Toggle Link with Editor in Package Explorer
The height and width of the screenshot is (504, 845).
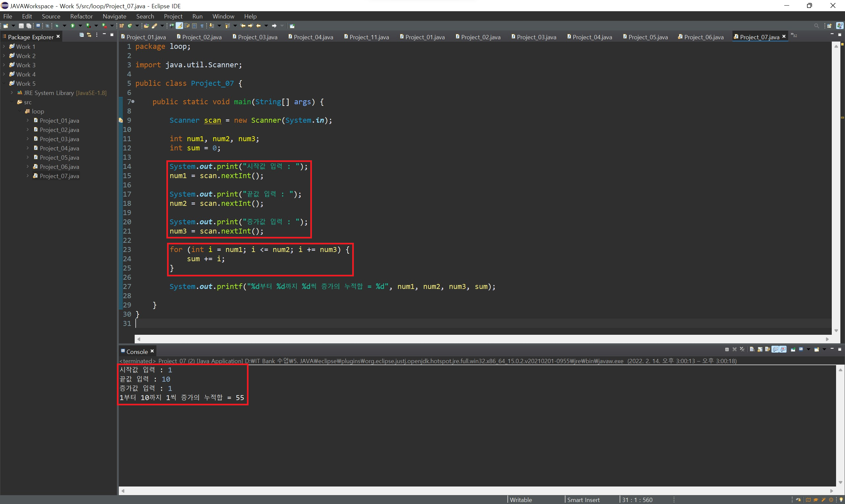[x=89, y=35]
